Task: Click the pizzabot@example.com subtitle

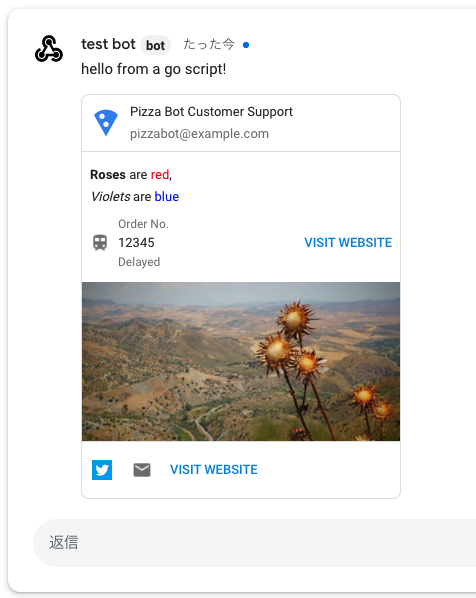Action: (199, 134)
